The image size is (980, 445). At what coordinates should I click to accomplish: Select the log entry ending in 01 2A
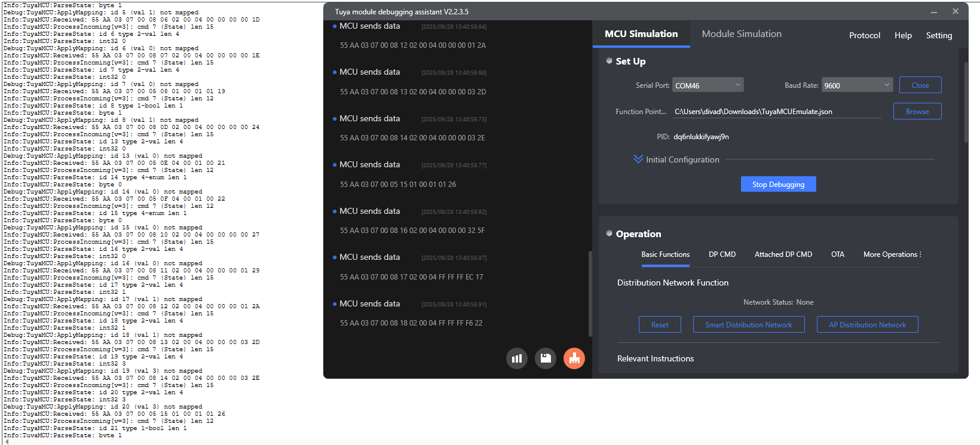coord(413,45)
